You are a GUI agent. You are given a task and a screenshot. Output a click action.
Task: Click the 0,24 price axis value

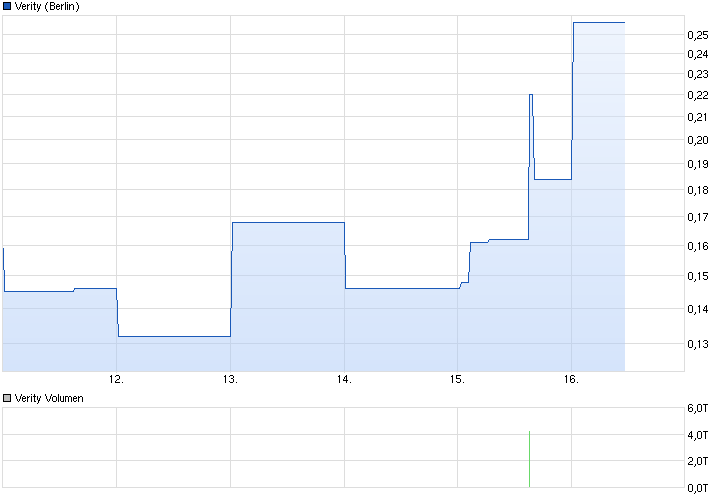698,54
